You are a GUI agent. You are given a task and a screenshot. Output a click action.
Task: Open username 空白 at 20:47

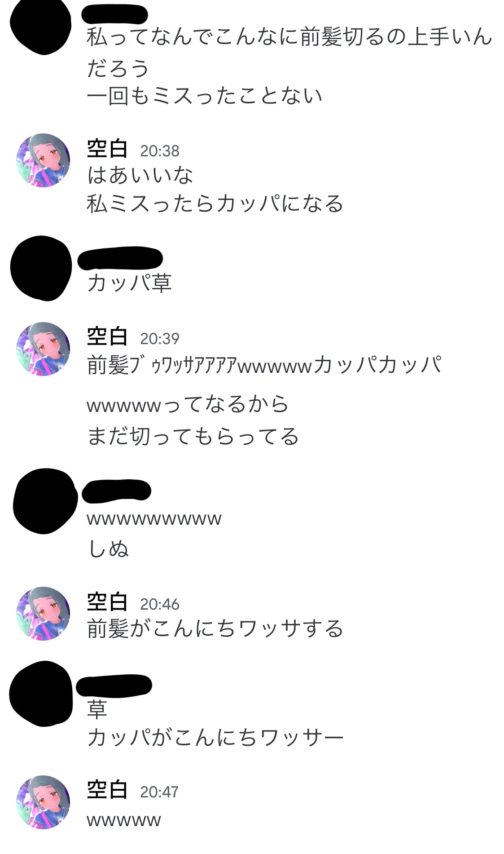107,790
